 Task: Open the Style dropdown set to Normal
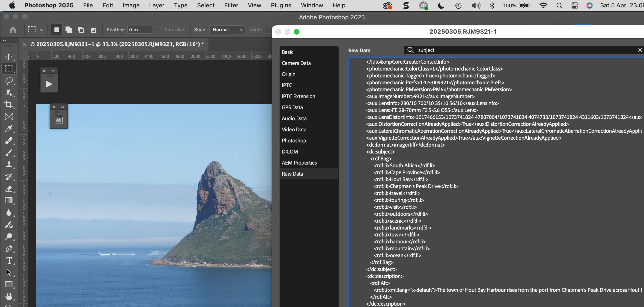tap(227, 30)
